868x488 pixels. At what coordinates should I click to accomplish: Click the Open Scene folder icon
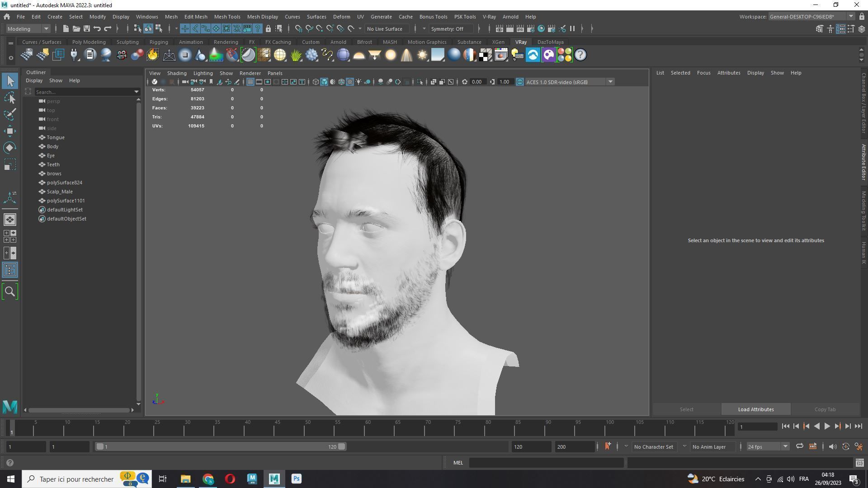[x=76, y=29]
